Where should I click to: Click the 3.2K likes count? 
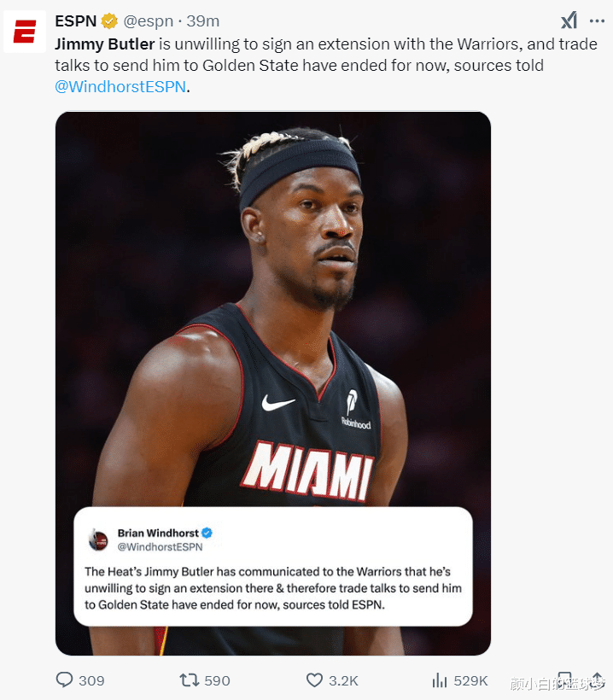click(x=343, y=680)
